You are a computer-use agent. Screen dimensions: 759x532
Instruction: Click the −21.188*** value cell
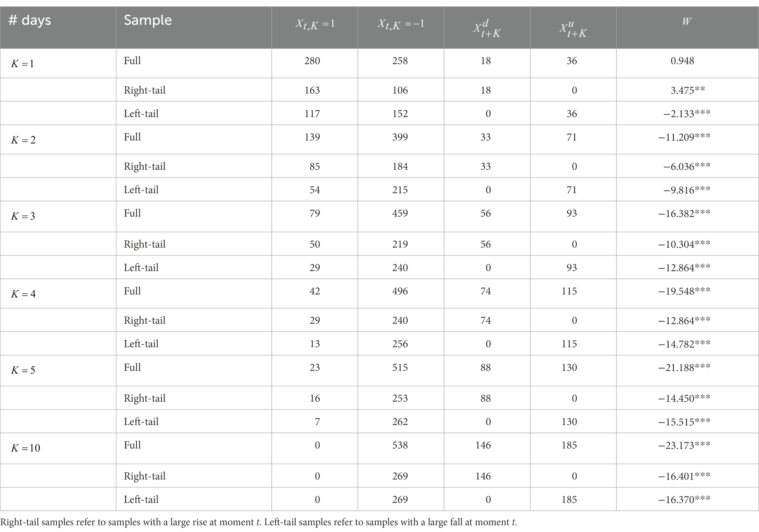684,368
